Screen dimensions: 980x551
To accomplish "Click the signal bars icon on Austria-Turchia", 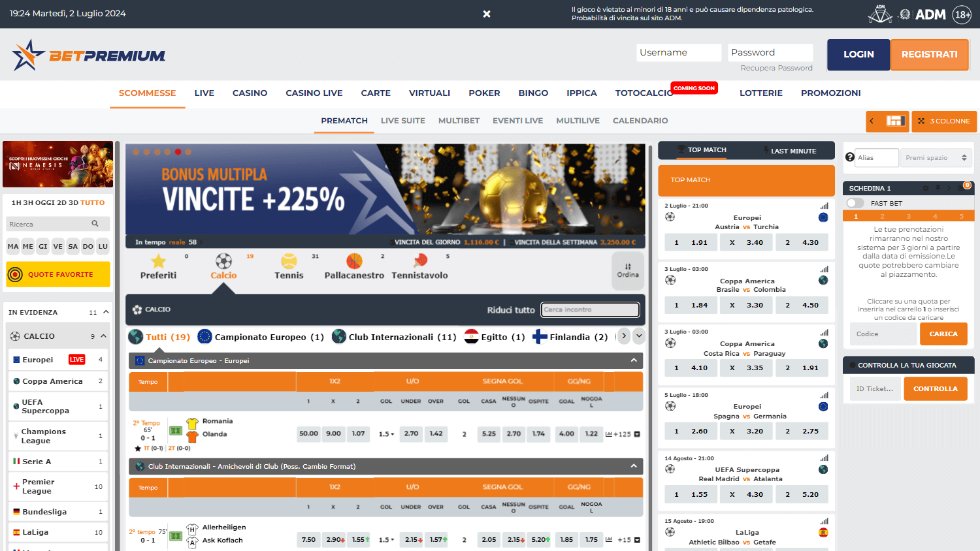I will click(x=824, y=206).
